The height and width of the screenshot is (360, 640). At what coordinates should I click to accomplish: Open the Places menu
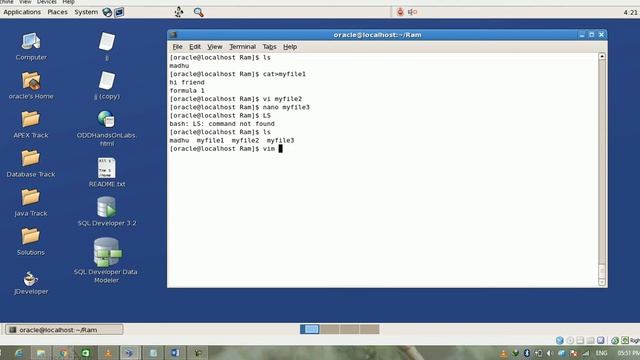(58, 12)
